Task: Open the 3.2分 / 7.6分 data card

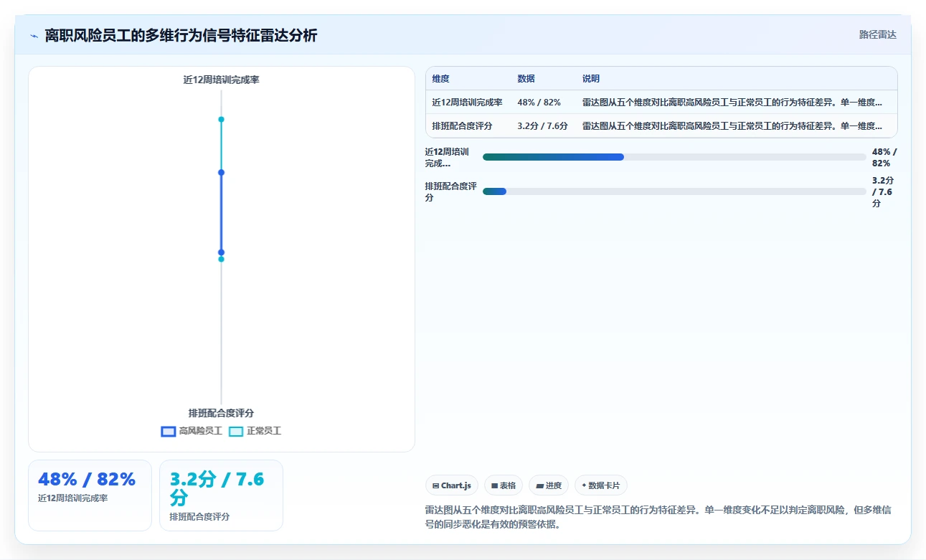Action: click(x=221, y=495)
